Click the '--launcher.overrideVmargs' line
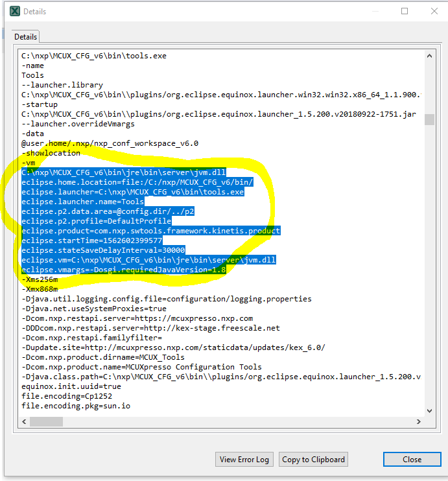The width and height of the screenshot is (448, 481). click(x=78, y=124)
